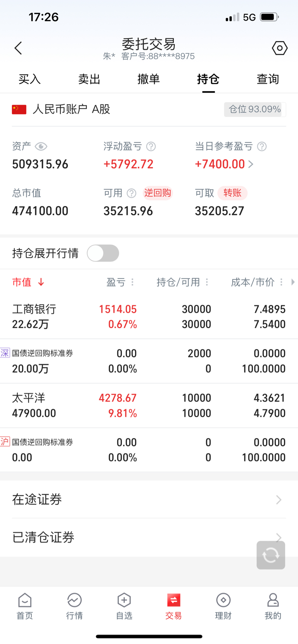
Task: Switch to 查询 tab
Action: click(x=268, y=79)
